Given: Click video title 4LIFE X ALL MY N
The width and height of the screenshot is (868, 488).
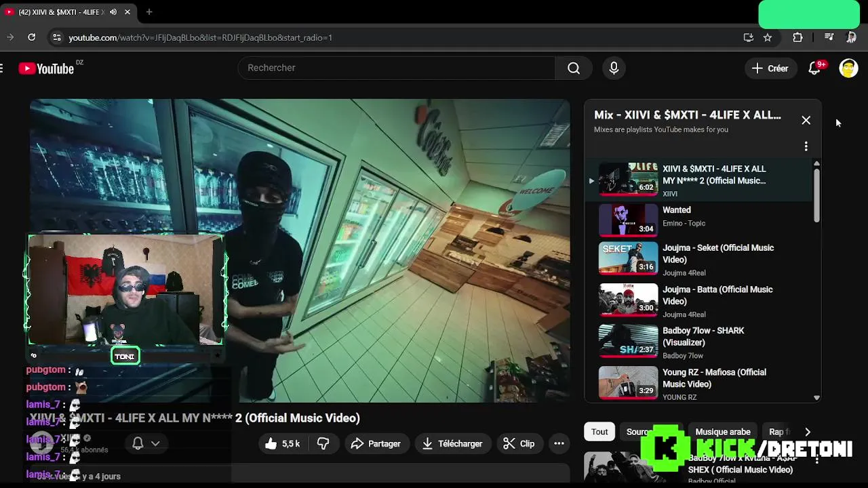Looking at the screenshot, I should pos(195,418).
